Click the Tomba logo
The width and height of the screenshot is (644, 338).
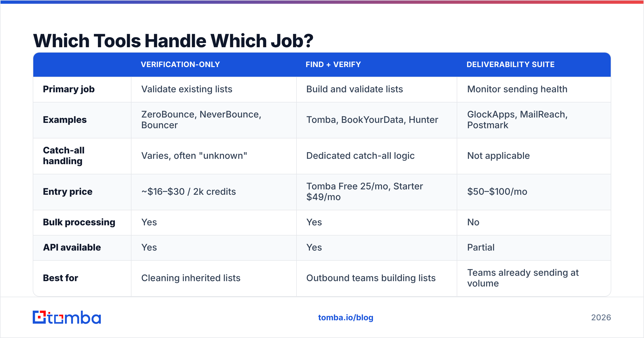[x=67, y=317]
